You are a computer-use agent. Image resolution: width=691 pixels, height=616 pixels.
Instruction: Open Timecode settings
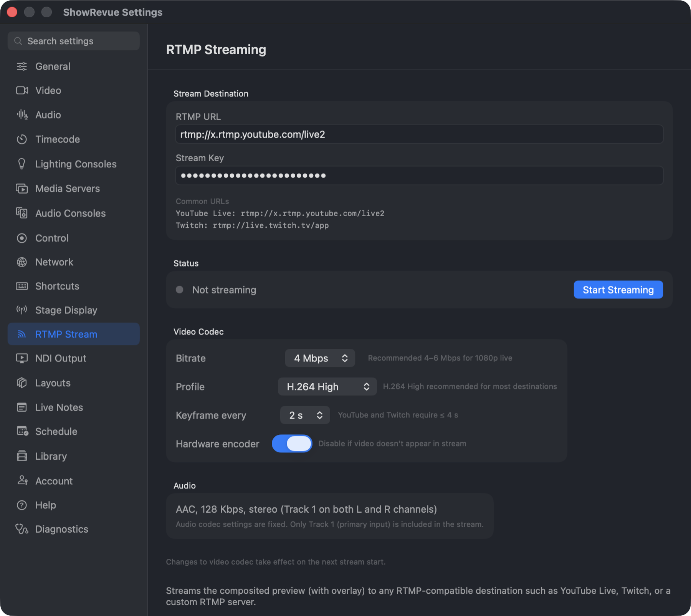tap(73, 139)
